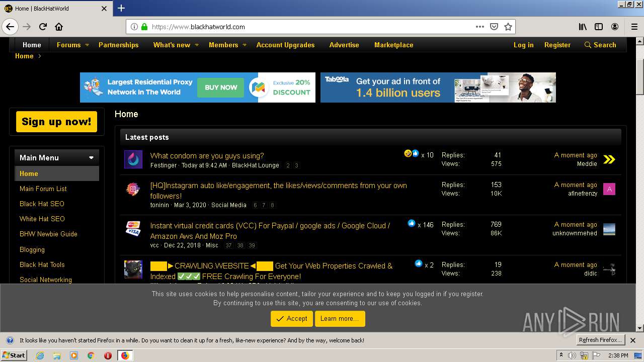Open a new tab with the plus button

pyautogui.click(x=121, y=8)
